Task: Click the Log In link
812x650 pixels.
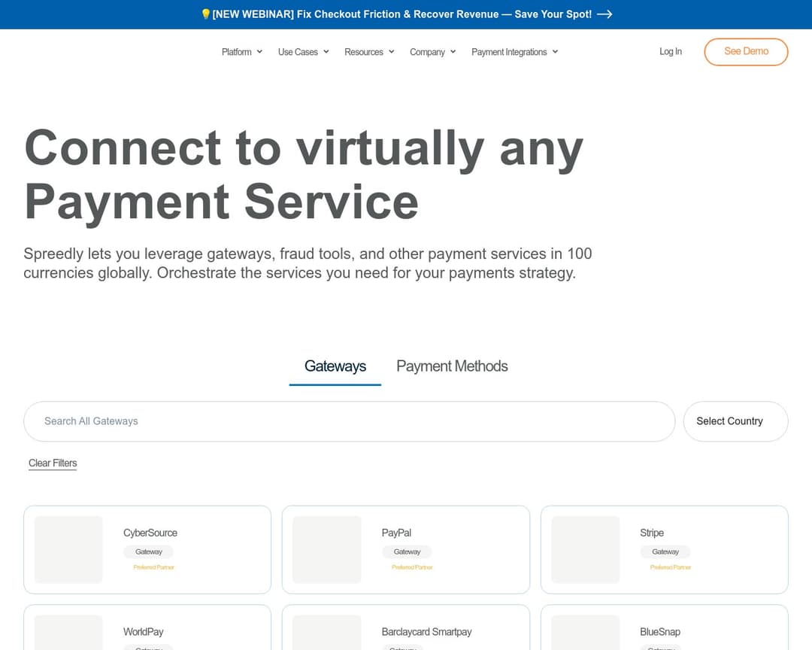Action: (671, 51)
